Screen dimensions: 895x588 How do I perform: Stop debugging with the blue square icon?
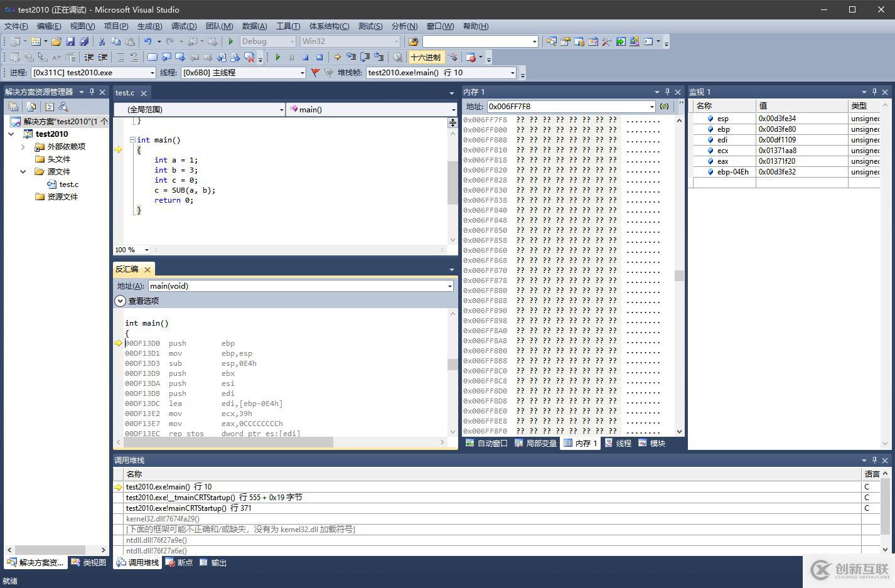click(305, 57)
